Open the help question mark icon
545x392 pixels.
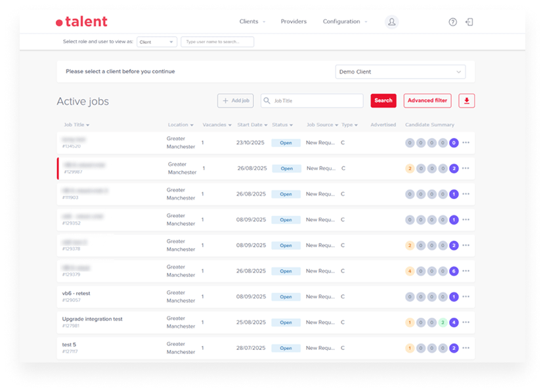pos(452,22)
